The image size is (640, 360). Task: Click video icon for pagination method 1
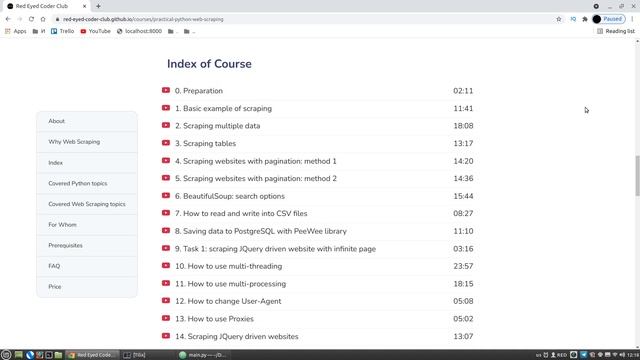(166, 160)
